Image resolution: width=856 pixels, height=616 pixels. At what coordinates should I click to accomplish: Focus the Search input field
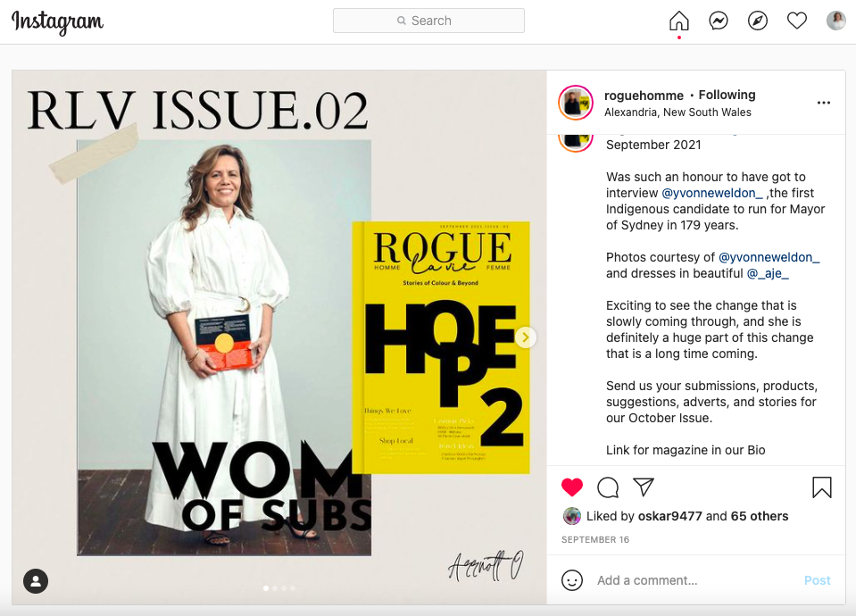(x=429, y=21)
